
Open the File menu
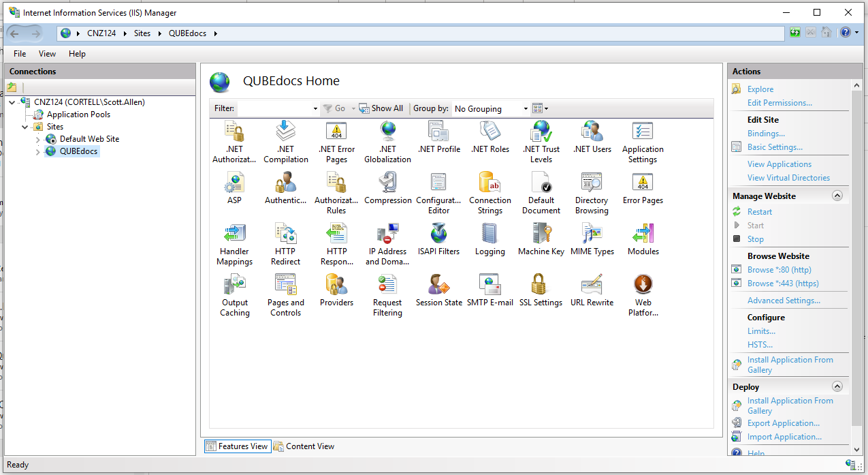(20, 54)
